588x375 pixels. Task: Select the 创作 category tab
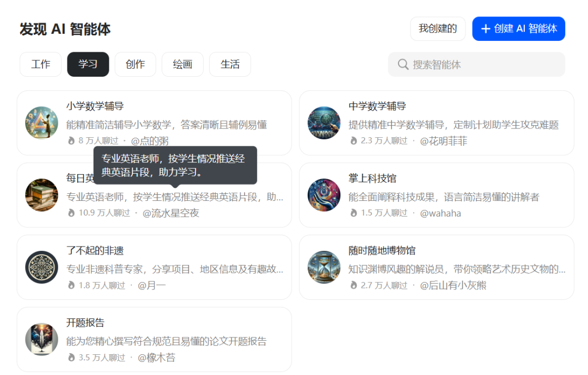click(135, 64)
